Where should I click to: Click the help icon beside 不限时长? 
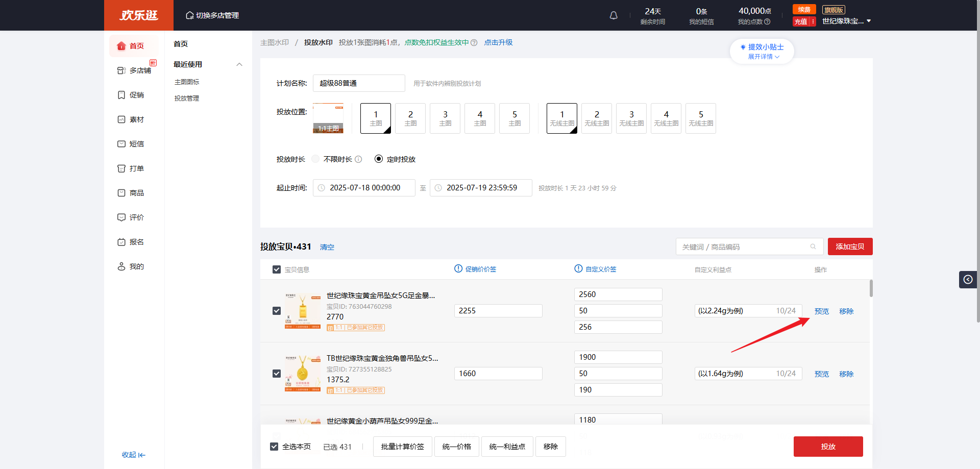pos(358,159)
